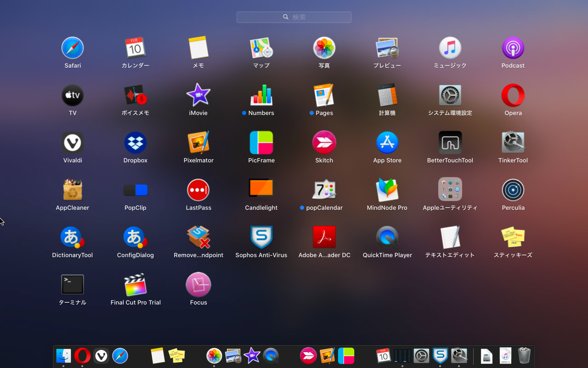Launch カレンダー from the Launchpad grid
Image resolution: width=588 pixels, height=368 pixels.
(x=136, y=48)
